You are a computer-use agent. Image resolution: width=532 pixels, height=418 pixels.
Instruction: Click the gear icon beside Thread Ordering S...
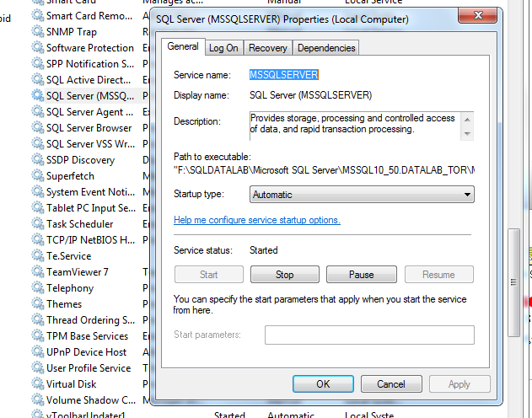pos(38,320)
